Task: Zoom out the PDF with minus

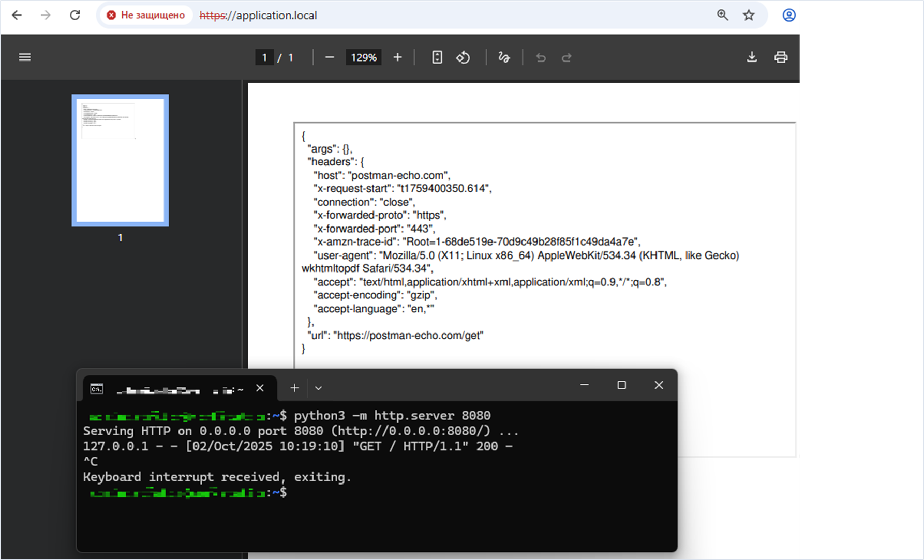Action: [x=330, y=57]
